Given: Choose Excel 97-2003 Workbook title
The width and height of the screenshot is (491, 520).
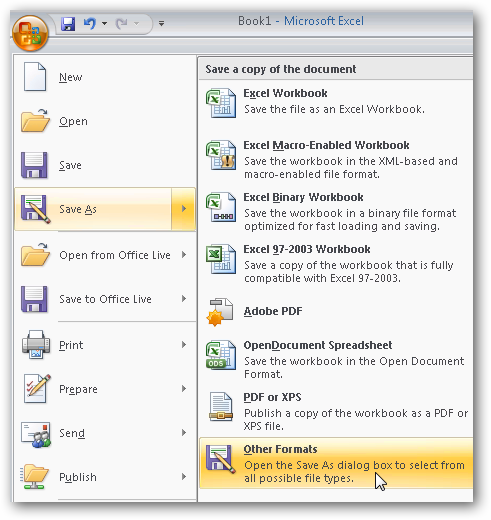Looking at the screenshot, I should [x=307, y=249].
